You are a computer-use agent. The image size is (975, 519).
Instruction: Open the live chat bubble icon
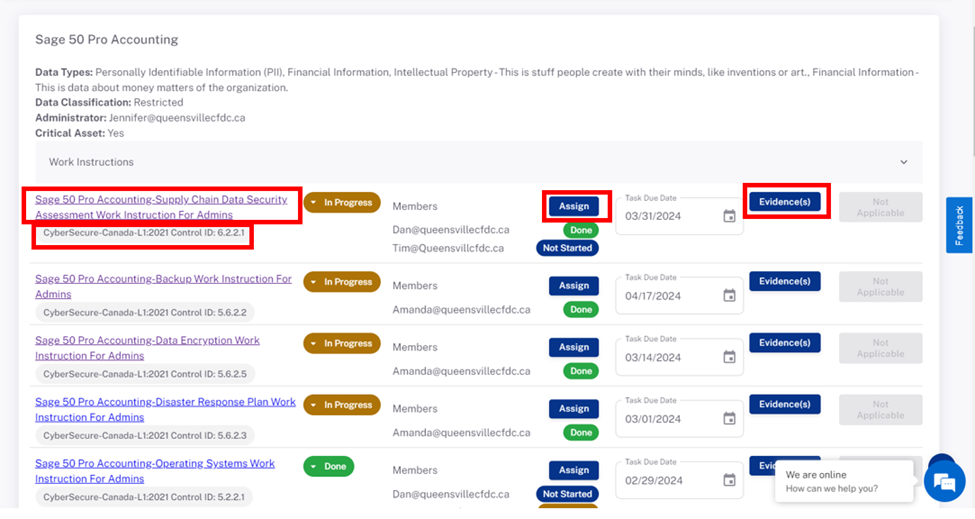(944, 481)
